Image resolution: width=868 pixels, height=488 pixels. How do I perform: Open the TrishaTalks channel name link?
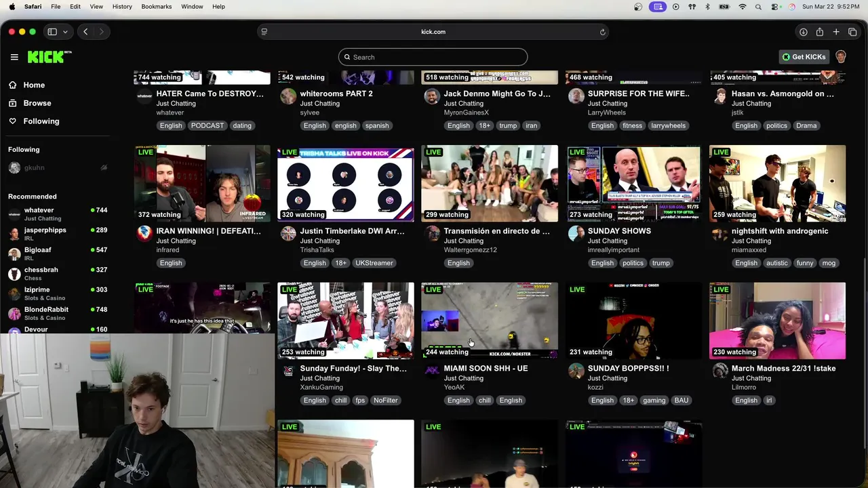(317, 250)
